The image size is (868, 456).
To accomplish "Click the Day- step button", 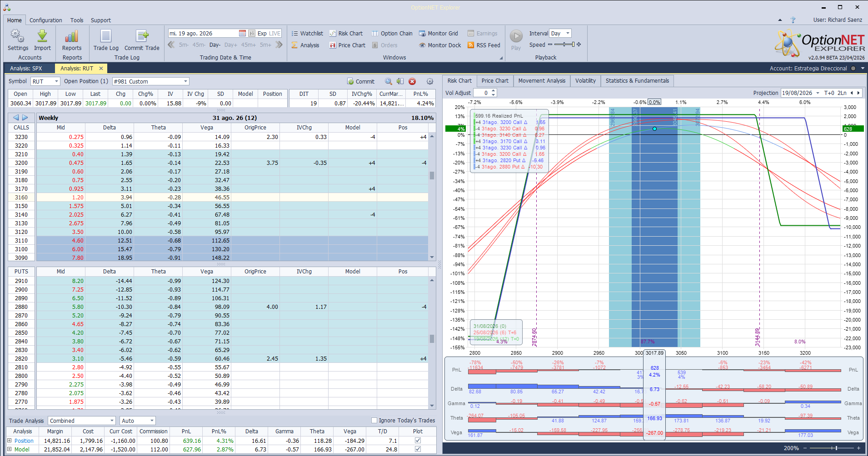I will [x=215, y=45].
